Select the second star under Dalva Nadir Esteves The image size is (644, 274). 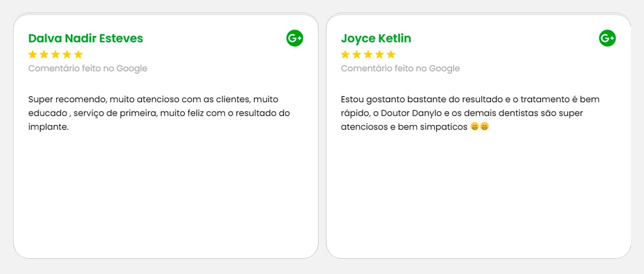44,55
